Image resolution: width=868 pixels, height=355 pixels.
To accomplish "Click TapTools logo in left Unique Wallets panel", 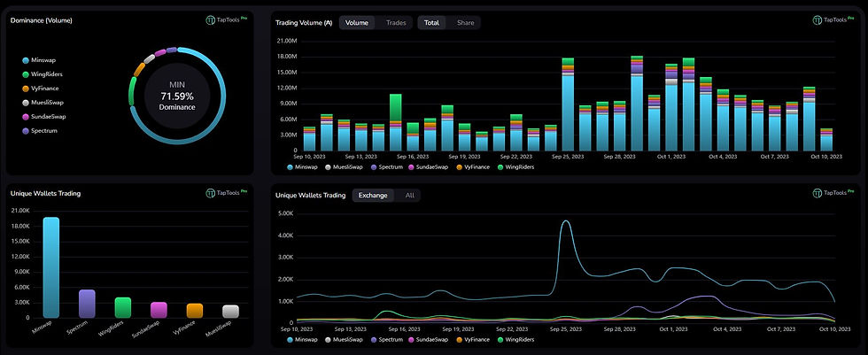I will coord(227,193).
